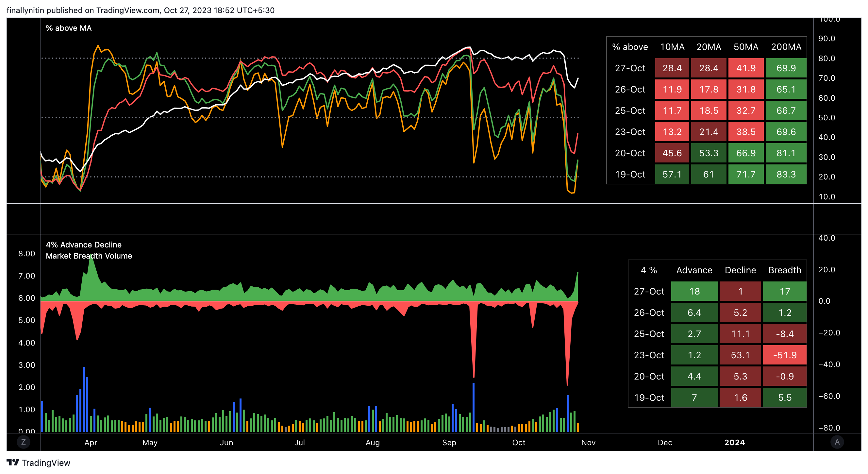Click the 19-Oct 20MA value 61
Viewport: 868px width, 474px height.
(709, 174)
